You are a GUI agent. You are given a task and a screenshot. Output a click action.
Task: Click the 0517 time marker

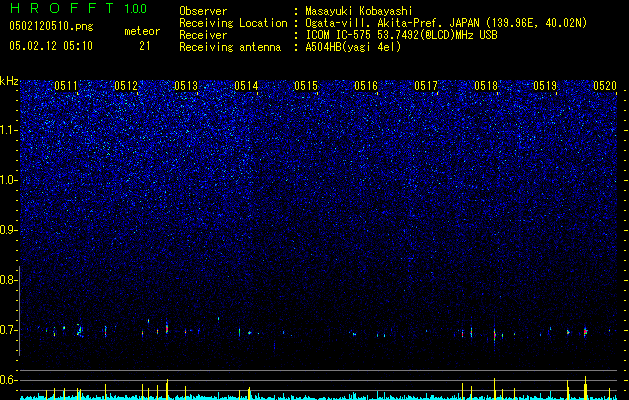(x=426, y=86)
